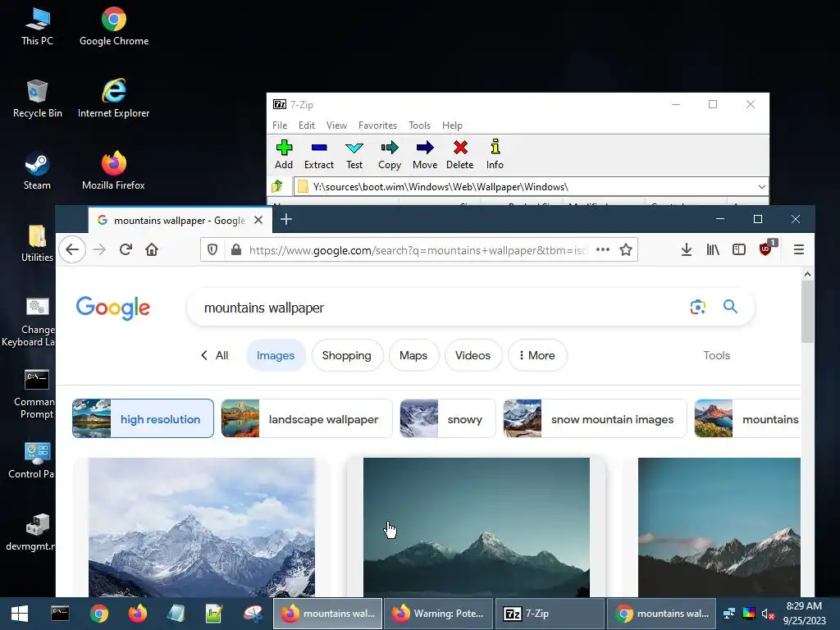Click the muted volume tray icon

coord(768,614)
